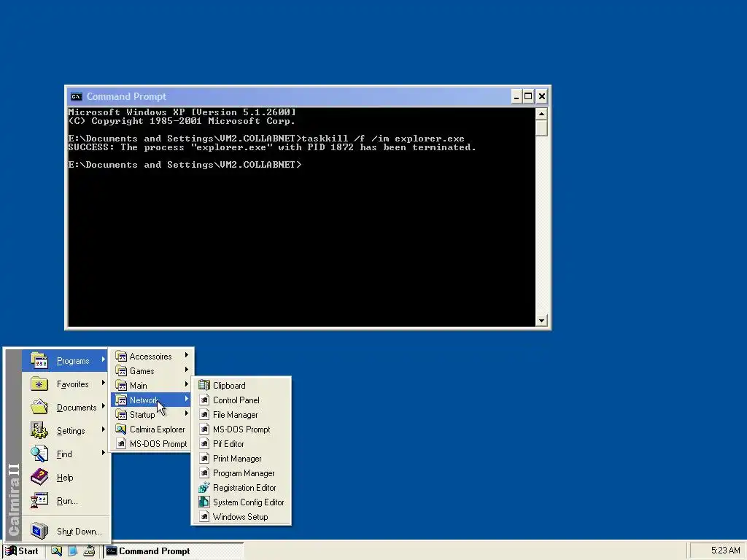Expand the Accessoires submenu arrow
The image size is (747, 560).
(x=187, y=355)
